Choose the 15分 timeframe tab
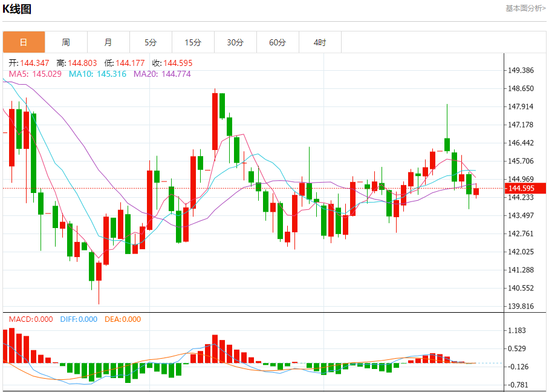549x392 pixels. point(193,42)
